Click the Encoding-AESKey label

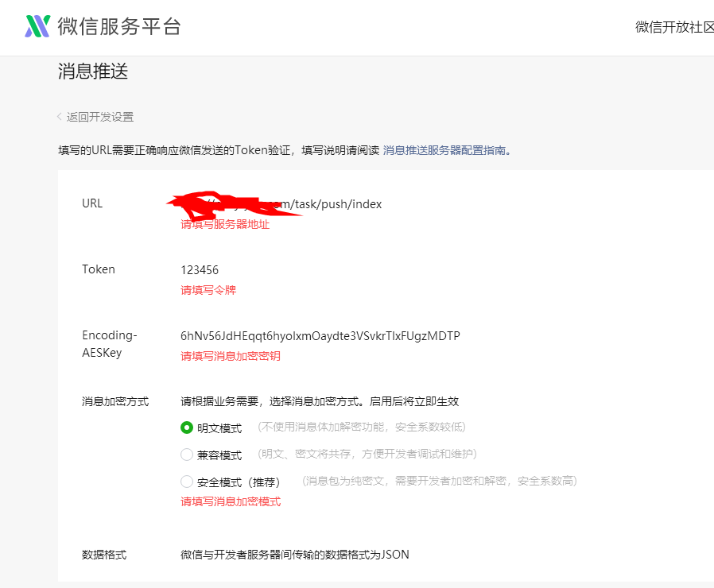pos(109,344)
